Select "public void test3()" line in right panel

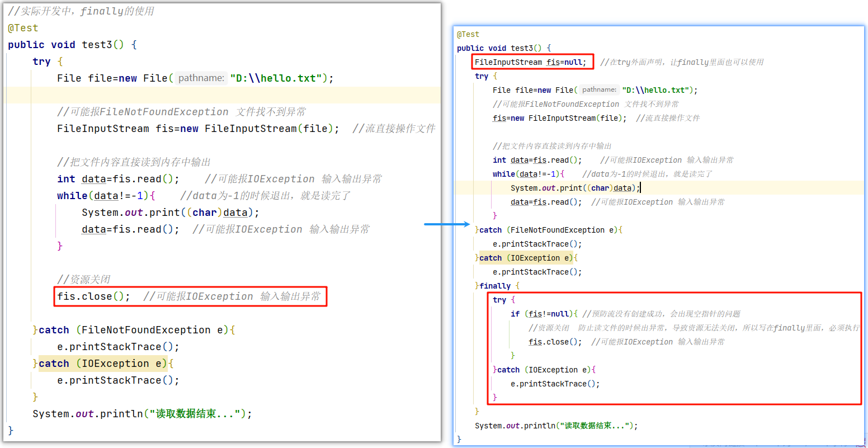tap(504, 48)
